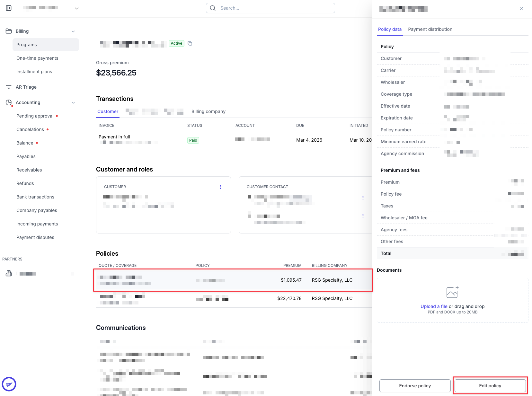Switch to Payment distribution tab

point(430,29)
